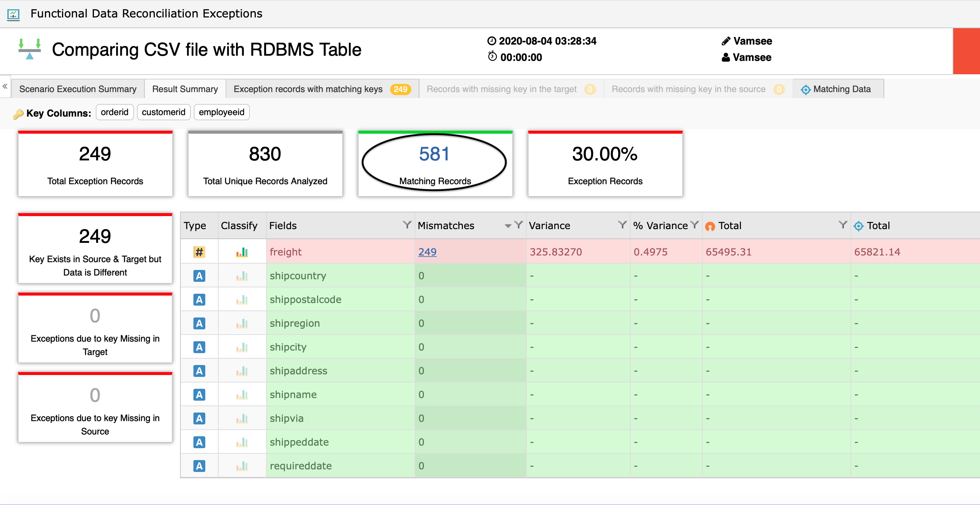Click the numeric type icon beside freight
Screen dimensions: 980x505
(x=199, y=251)
